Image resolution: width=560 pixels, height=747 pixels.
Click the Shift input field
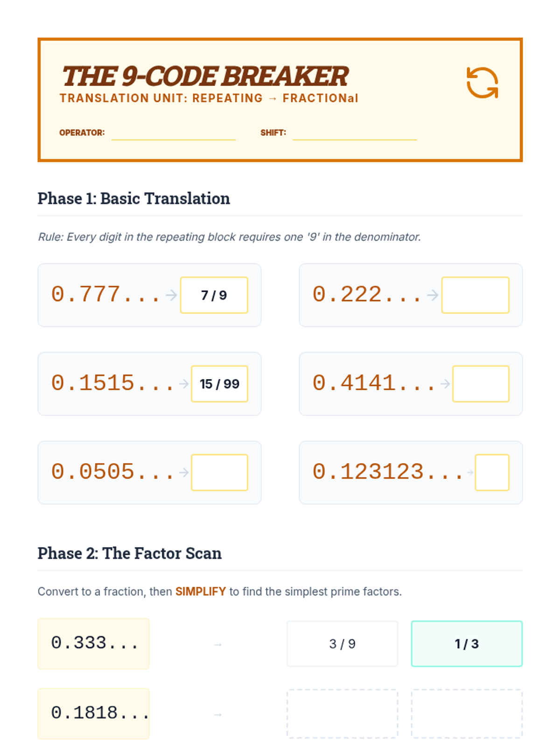(355, 133)
